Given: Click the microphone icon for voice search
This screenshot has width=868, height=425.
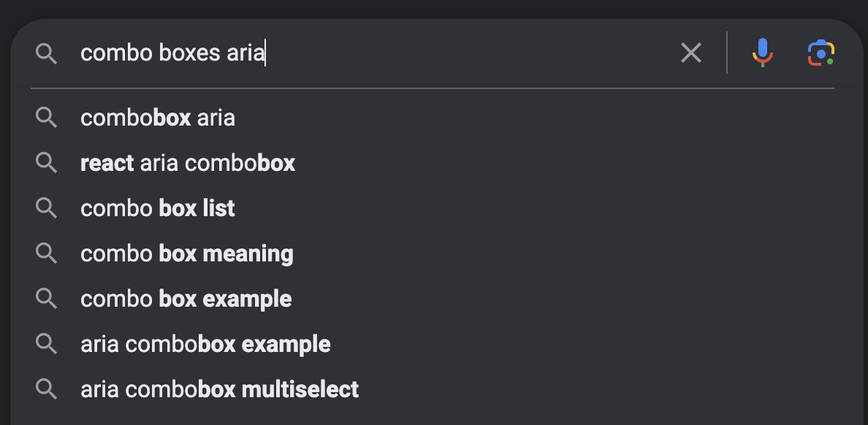Looking at the screenshot, I should (762, 52).
